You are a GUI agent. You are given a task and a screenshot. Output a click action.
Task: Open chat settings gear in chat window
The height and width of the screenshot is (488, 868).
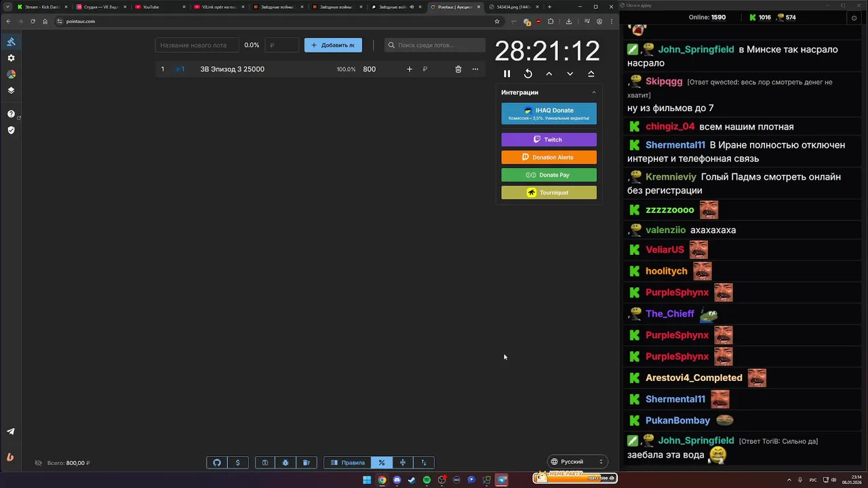[x=854, y=18]
